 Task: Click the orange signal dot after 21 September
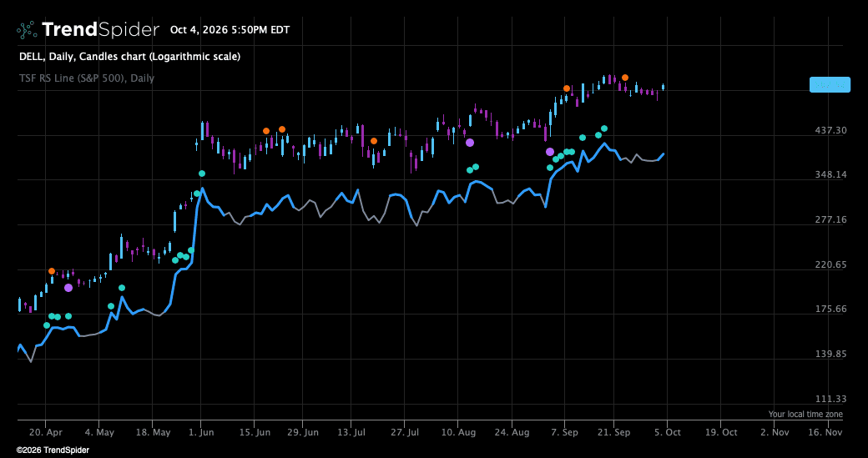[624, 78]
